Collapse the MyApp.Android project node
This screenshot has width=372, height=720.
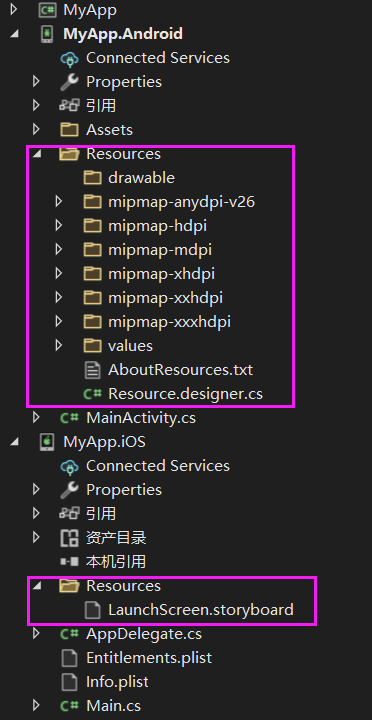click(x=14, y=34)
